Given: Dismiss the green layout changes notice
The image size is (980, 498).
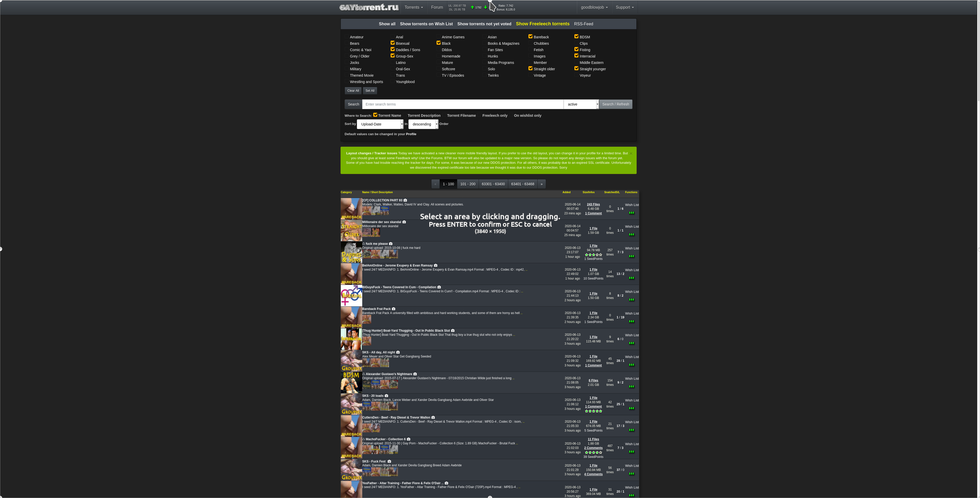Looking at the screenshot, I should tap(631, 153).
